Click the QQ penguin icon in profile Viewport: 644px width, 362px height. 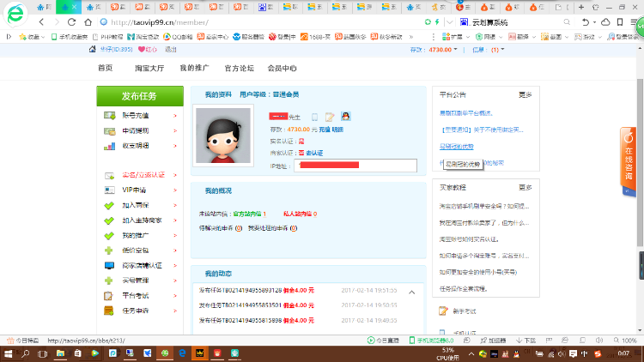(x=346, y=116)
